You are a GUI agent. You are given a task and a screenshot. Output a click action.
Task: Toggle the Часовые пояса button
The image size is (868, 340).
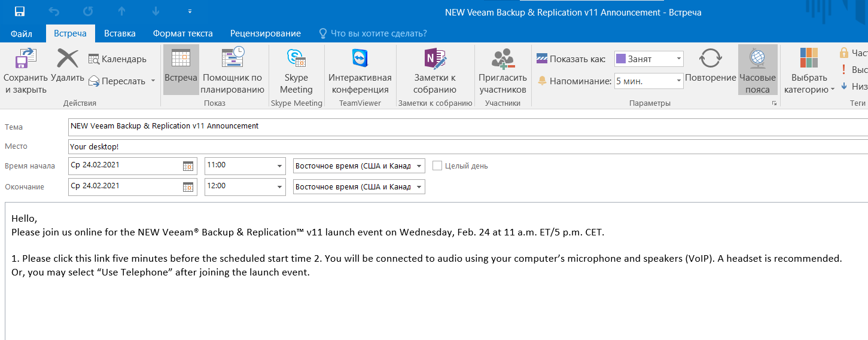pyautogui.click(x=757, y=70)
